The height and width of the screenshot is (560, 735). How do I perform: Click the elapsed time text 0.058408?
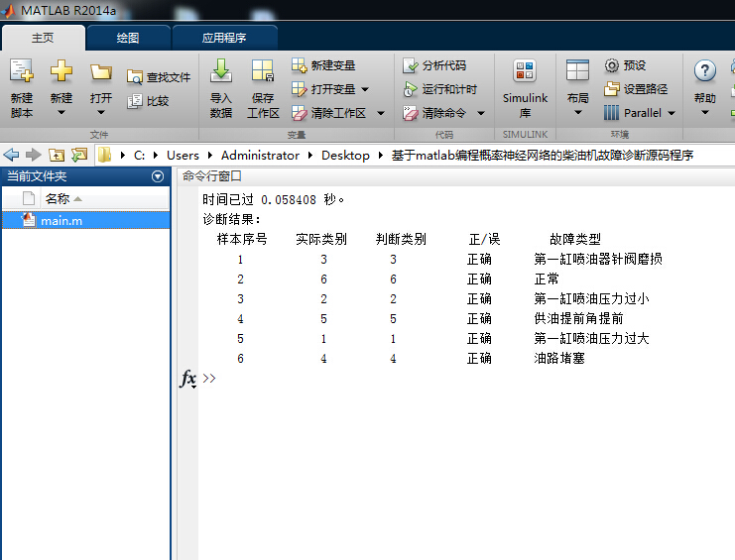tap(289, 200)
